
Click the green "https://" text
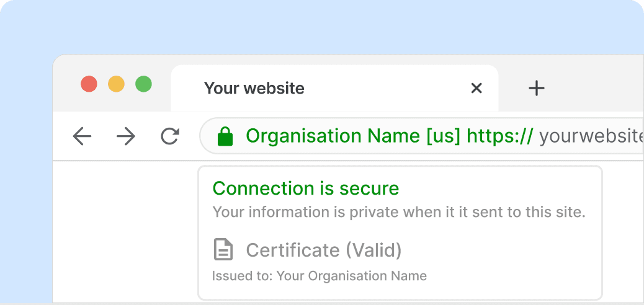[x=499, y=136]
